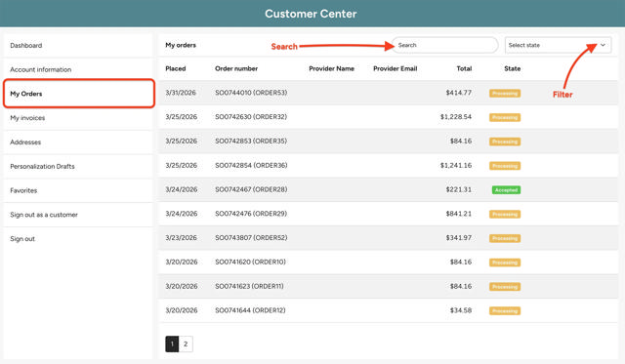Click the Provider Name column header
625x364 pixels.
pyautogui.click(x=331, y=68)
